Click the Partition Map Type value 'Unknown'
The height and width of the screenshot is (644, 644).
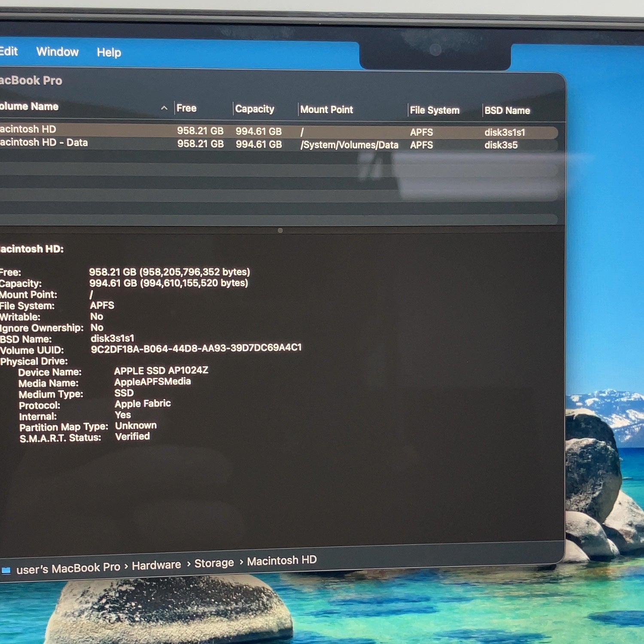click(136, 425)
